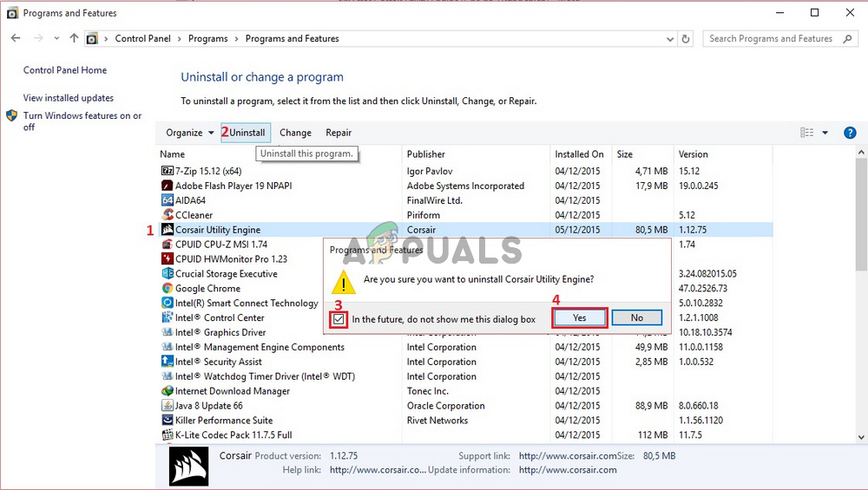Sort by the Publisher column header
Image resolution: width=868 pixels, height=490 pixels.
tap(425, 154)
